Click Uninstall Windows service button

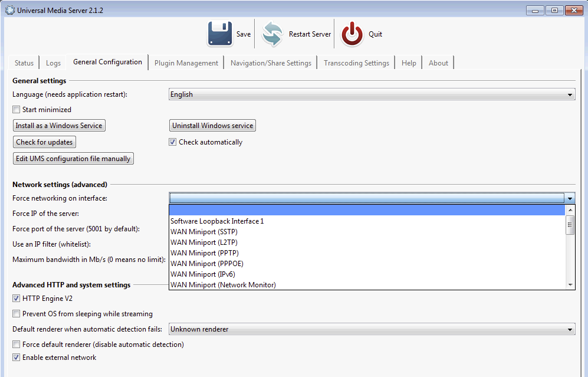(x=213, y=126)
